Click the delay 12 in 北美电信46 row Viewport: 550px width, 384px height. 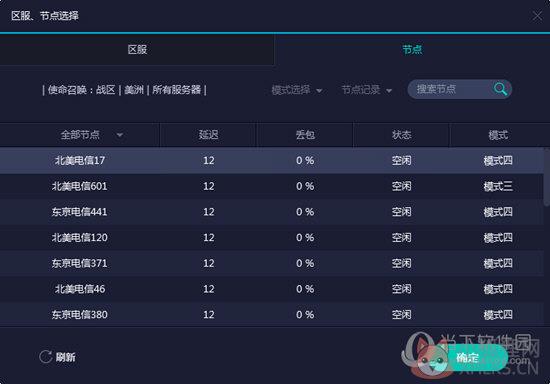(209, 289)
